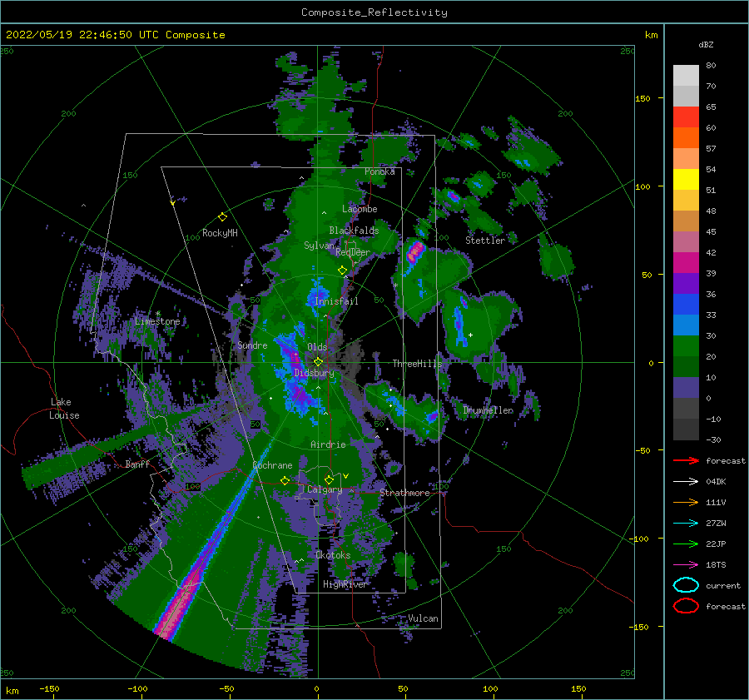Click the yellow diamond marker near RockyMH
Image resolution: width=749 pixels, height=700 pixels.
[222, 217]
